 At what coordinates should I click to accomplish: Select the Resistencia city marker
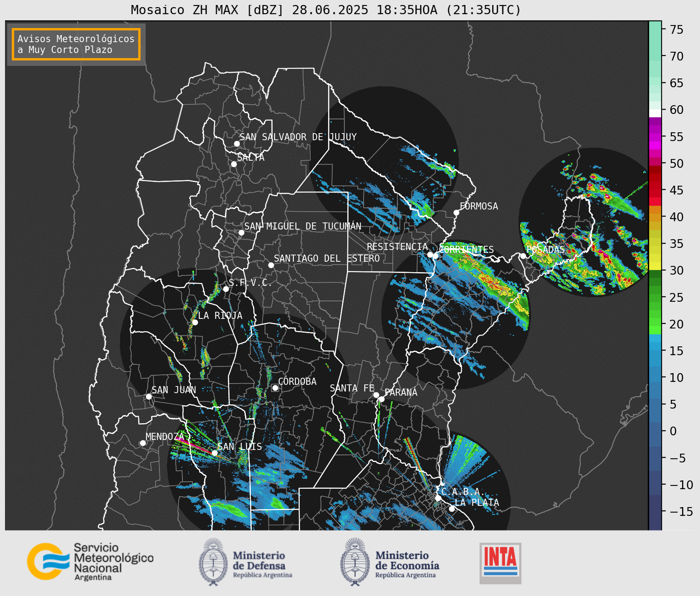[x=430, y=255]
